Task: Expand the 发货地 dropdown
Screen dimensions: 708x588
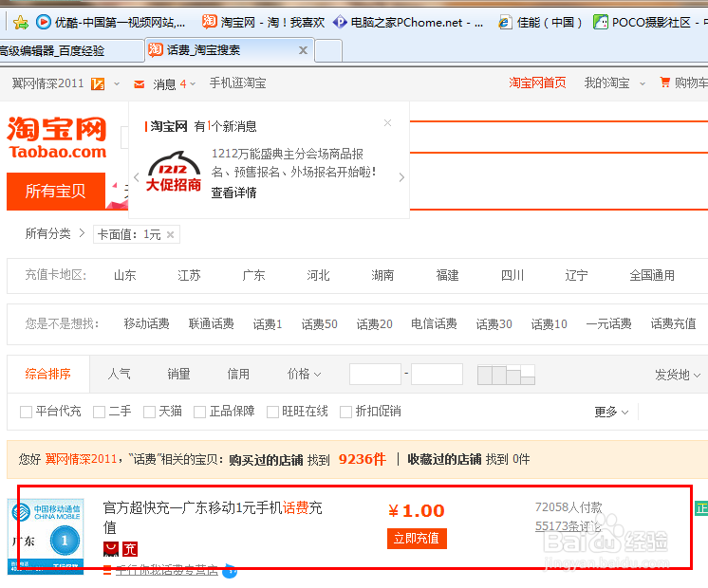Action: pos(678,375)
